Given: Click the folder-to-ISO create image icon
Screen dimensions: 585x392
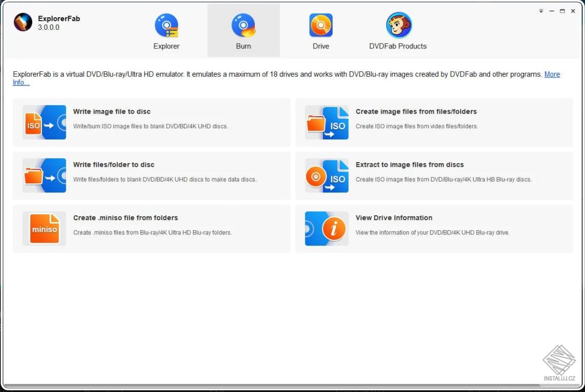Looking at the screenshot, I should coord(327,122).
